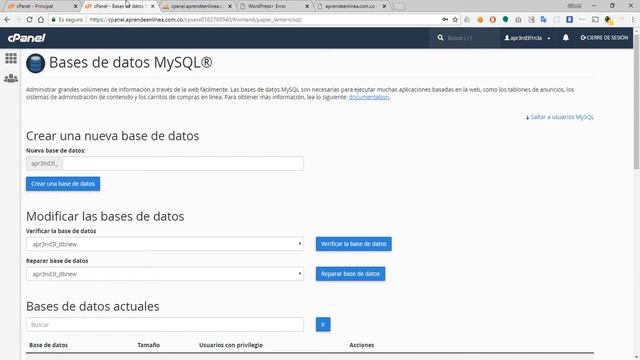Click Crear una base de datos button
Viewport: 640px width, 360px height.
tap(63, 184)
